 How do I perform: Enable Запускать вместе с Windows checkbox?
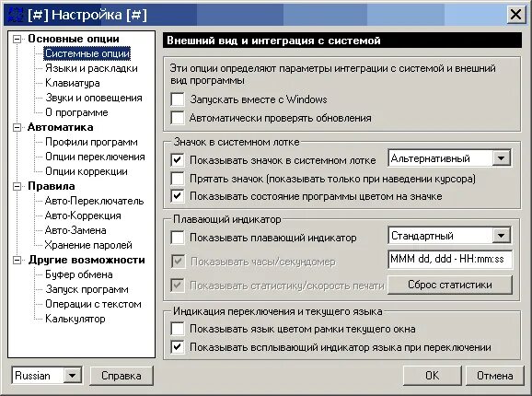coord(178,99)
